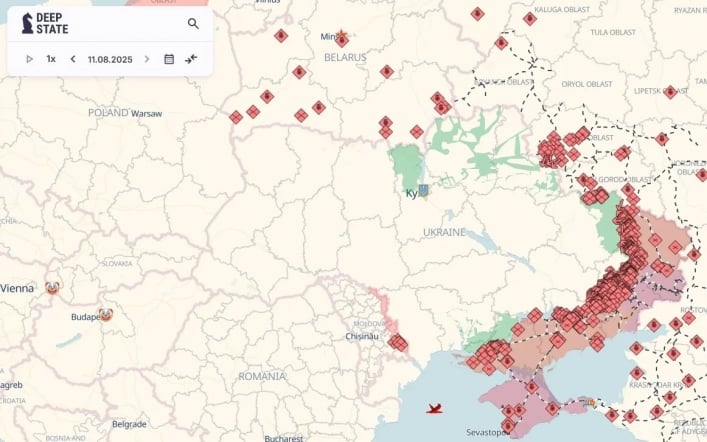Click the Vienna city label
This screenshot has width=707, height=442.
17,288
